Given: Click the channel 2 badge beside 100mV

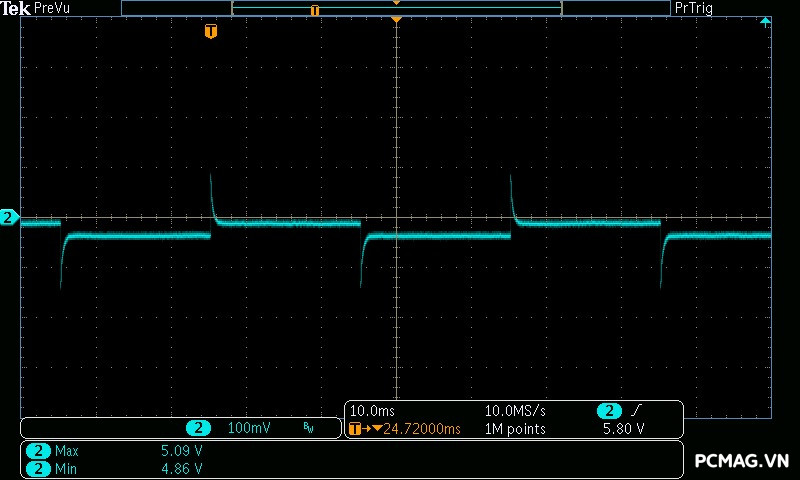Looking at the screenshot, I should click(x=198, y=428).
